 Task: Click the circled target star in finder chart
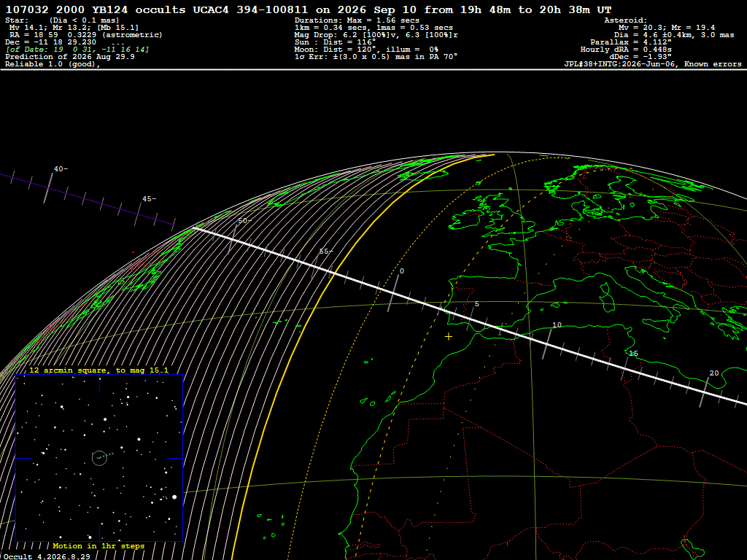pos(99,458)
